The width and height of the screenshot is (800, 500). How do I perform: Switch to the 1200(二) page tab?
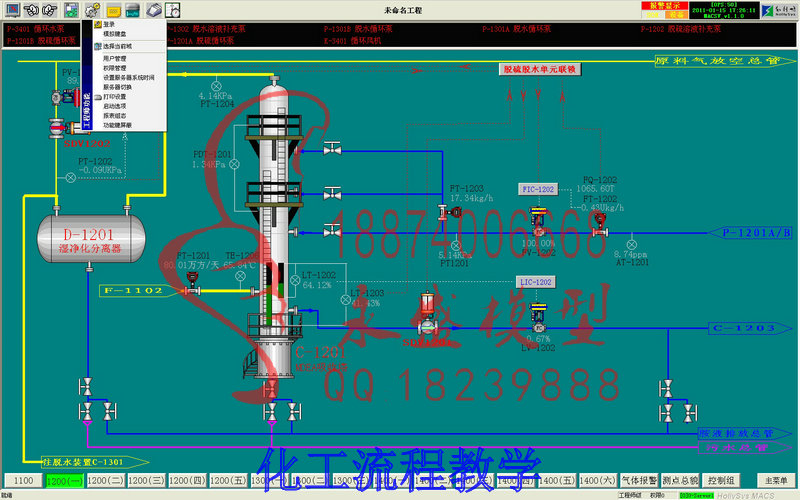(106, 481)
